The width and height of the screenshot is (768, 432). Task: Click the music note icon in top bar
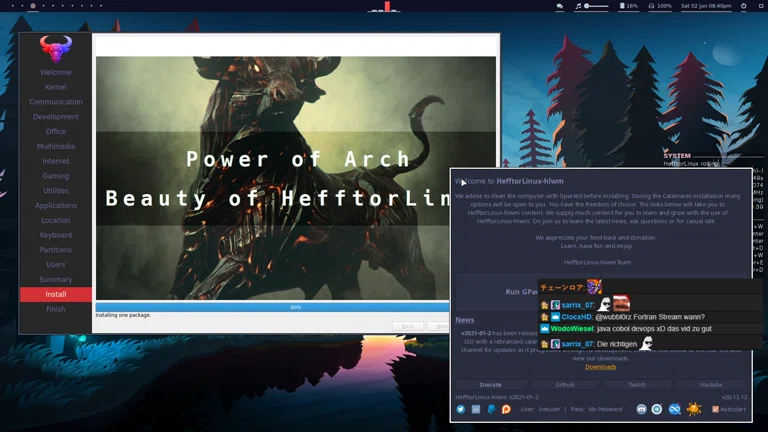[x=578, y=6]
